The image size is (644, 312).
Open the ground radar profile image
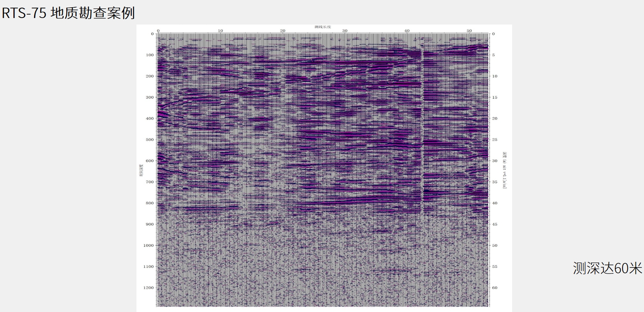[323, 169]
